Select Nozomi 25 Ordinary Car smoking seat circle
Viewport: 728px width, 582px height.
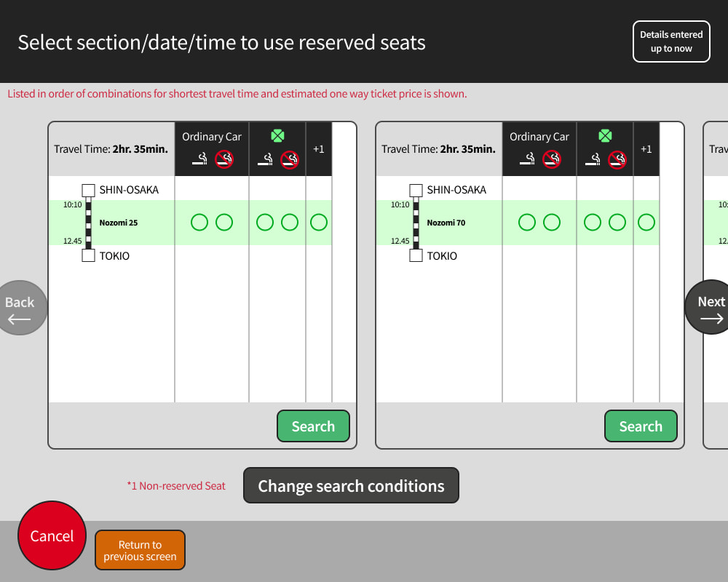click(x=199, y=223)
